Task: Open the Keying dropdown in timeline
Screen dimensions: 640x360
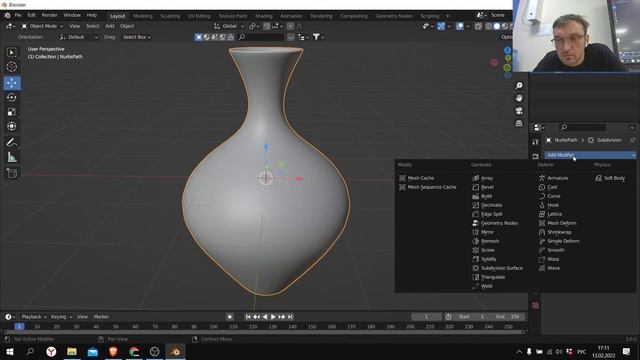Action: coord(61,317)
